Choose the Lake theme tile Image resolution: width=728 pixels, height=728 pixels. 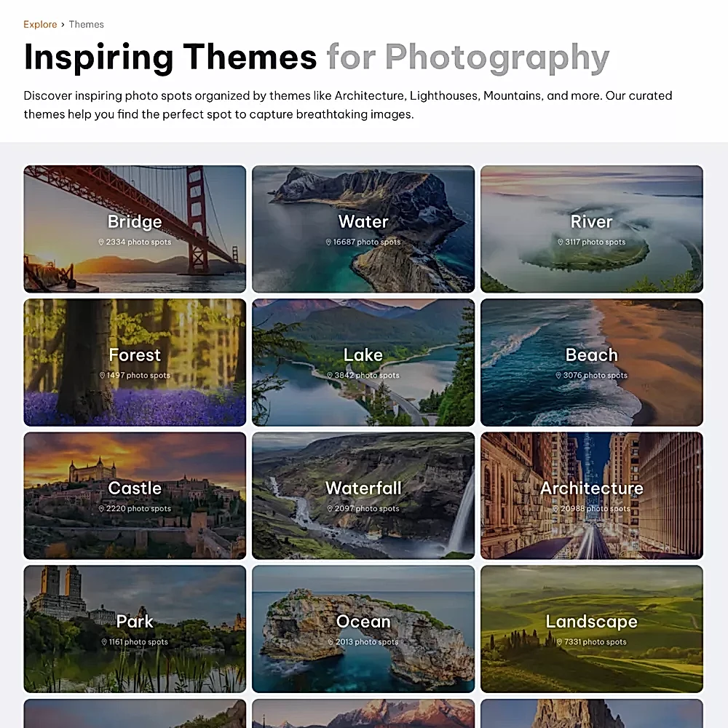pyautogui.click(x=363, y=362)
